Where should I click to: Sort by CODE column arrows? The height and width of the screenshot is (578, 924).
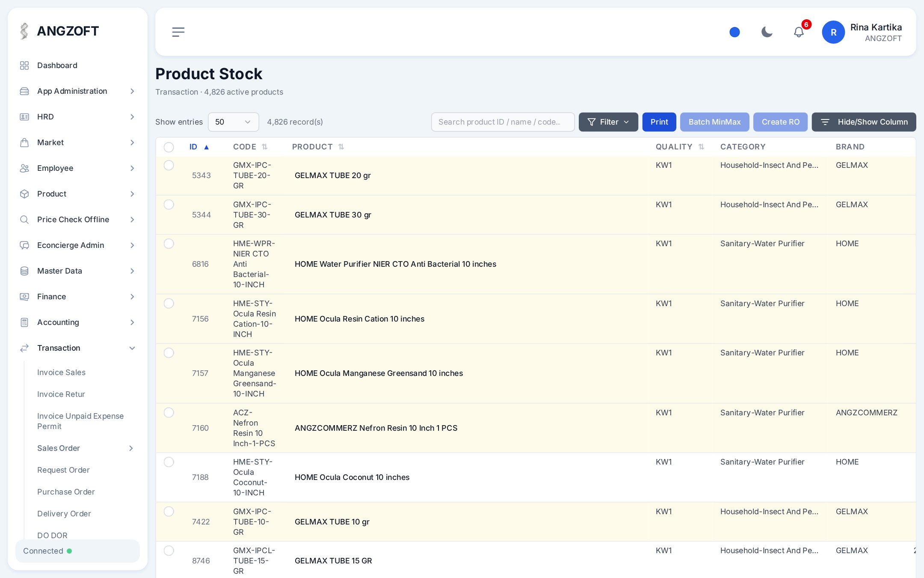tap(265, 147)
